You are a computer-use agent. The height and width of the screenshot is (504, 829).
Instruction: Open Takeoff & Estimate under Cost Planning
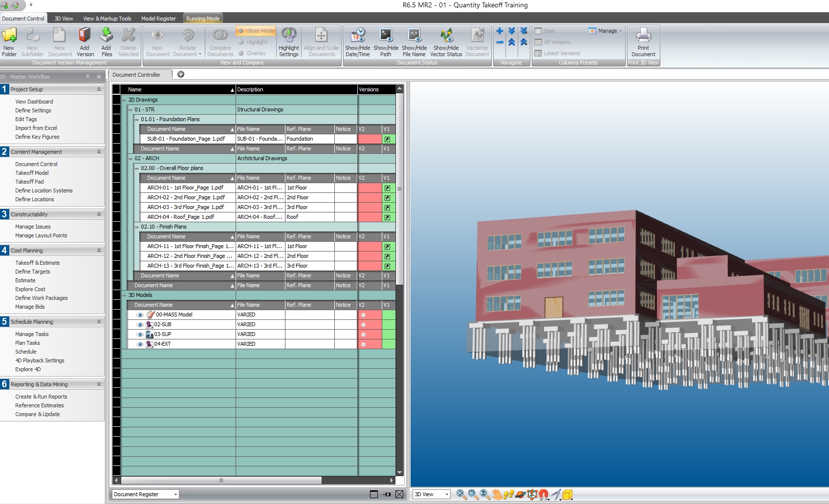[x=37, y=263]
